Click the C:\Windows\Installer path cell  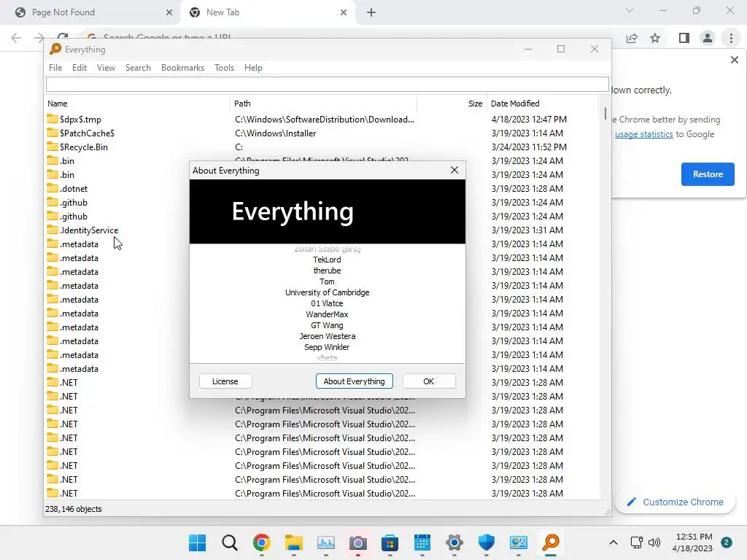(x=275, y=133)
